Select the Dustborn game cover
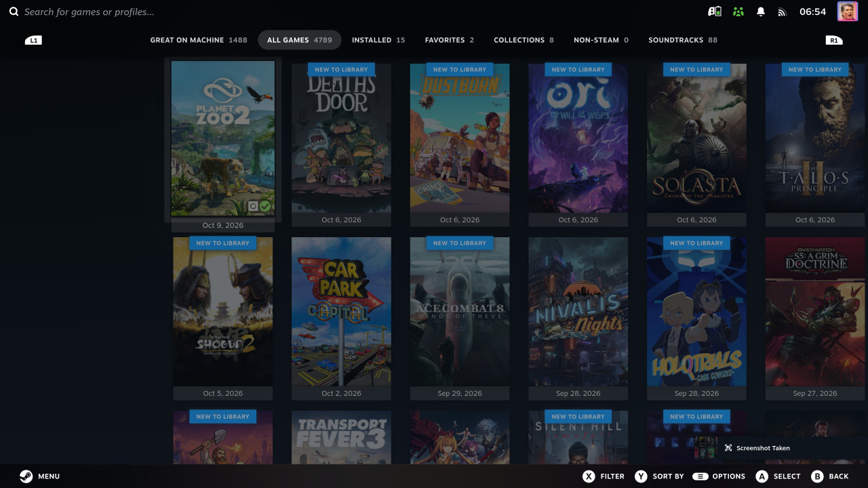The height and width of the screenshot is (488, 868). pos(460,138)
